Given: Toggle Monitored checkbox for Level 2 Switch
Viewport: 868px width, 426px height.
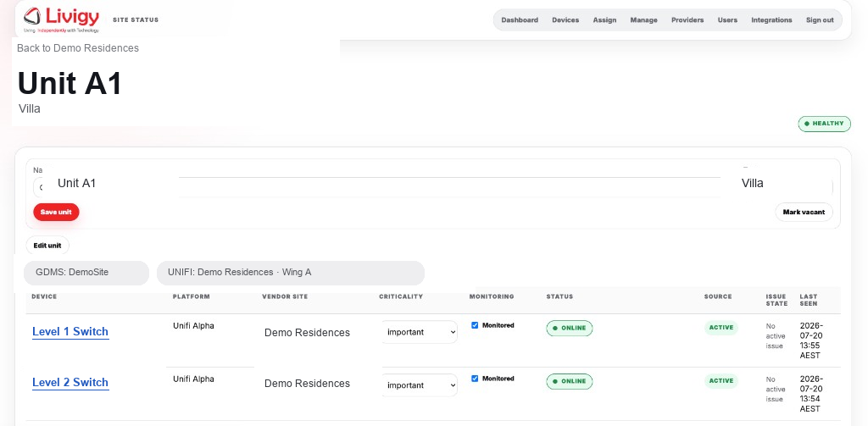Looking at the screenshot, I should click(x=475, y=379).
